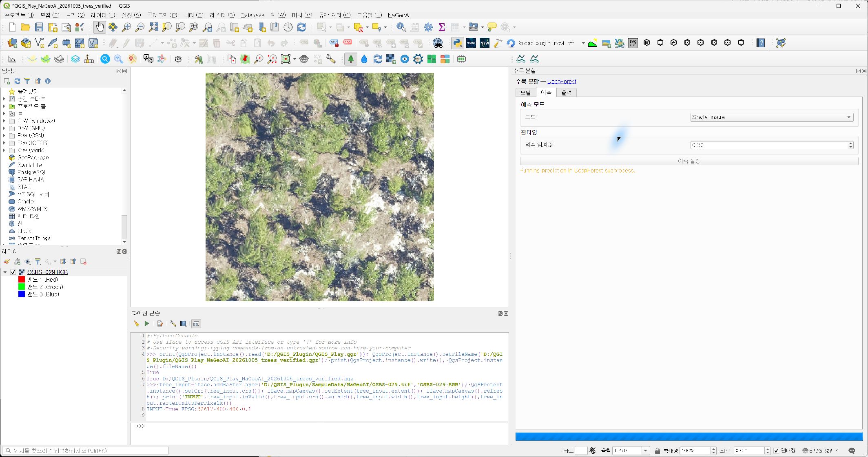868x457 pixels.
Task: Click the Zoom In magnifier tool
Action: (126, 27)
